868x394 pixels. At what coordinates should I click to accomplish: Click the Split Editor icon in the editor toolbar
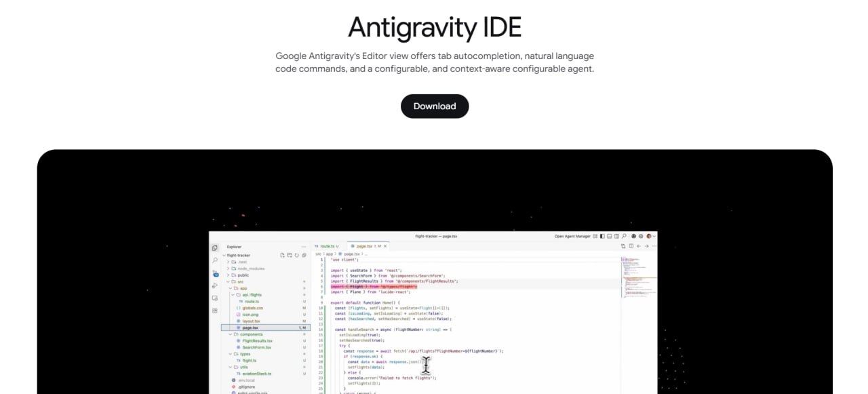631,246
